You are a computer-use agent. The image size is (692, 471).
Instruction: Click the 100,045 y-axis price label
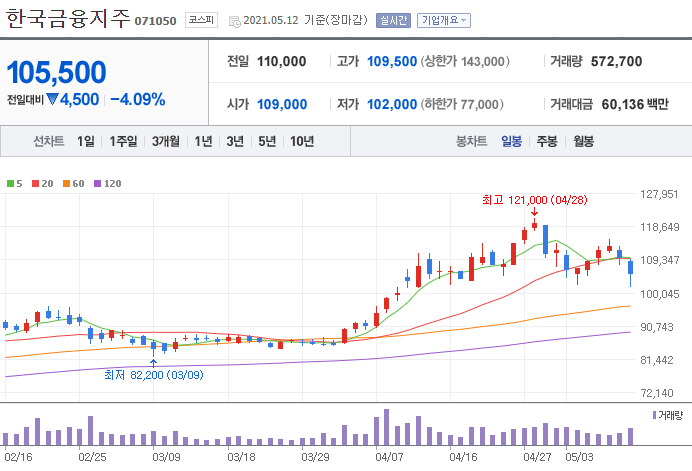(x=660, y=294)
